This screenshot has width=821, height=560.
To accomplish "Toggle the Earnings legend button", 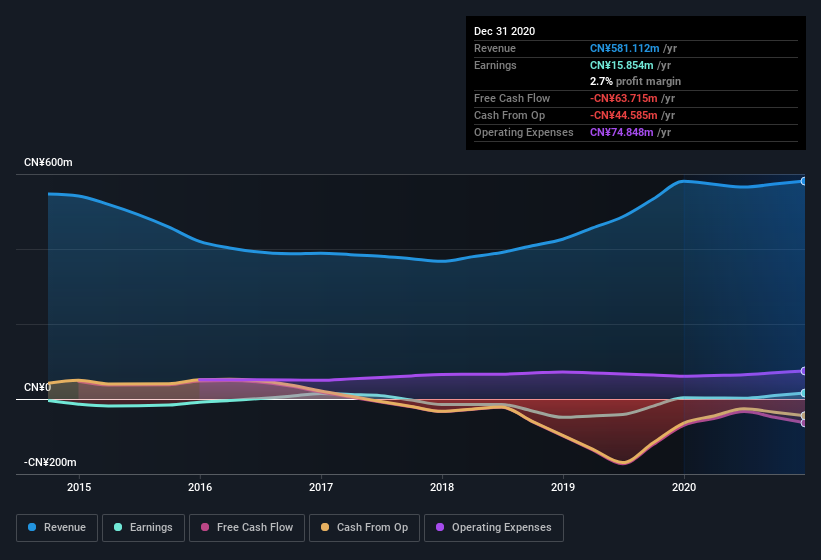I will tap(143, 528).
